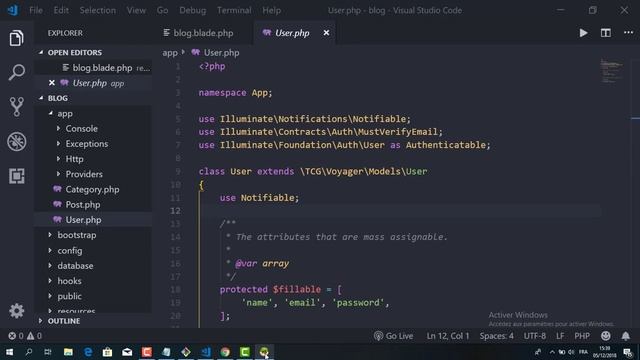This screenshot has height=360, width=640.
Task: Click the app breadcrumb segment
Action: coord(170,53)
